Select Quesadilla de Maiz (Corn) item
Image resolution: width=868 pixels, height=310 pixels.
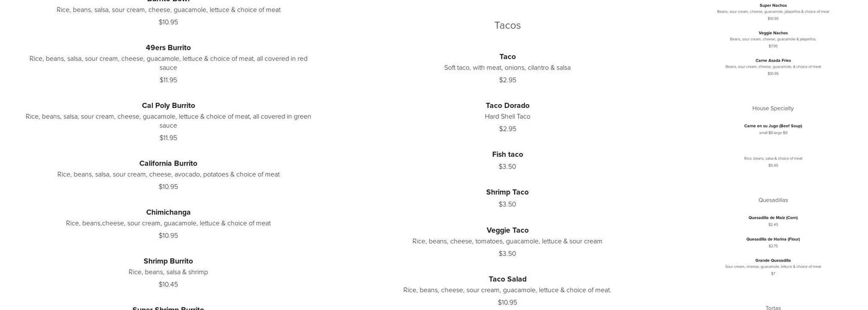pyautogui.click(x=773, y=218)
